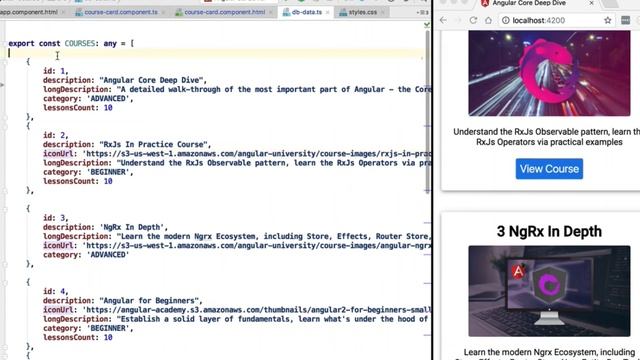The image size is (640, 360).
Task: Click description "RxJs In Practice Course" line
Action: (x=127, y=144)
